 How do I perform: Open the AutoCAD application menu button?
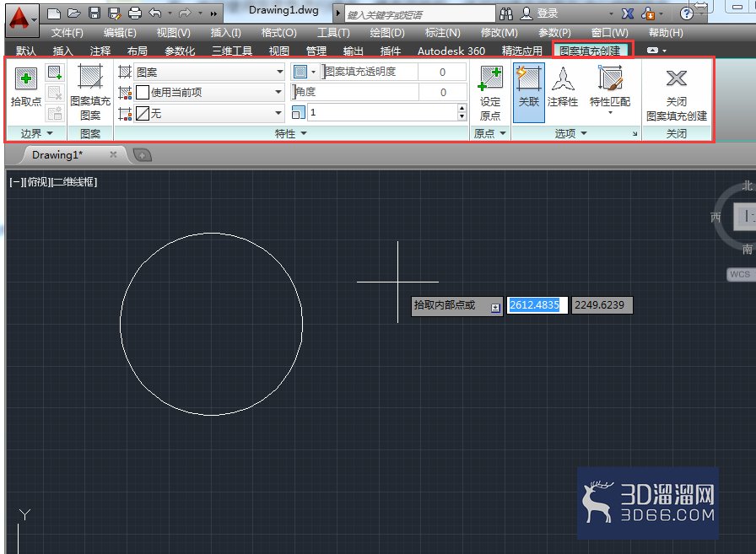(22, 20)
